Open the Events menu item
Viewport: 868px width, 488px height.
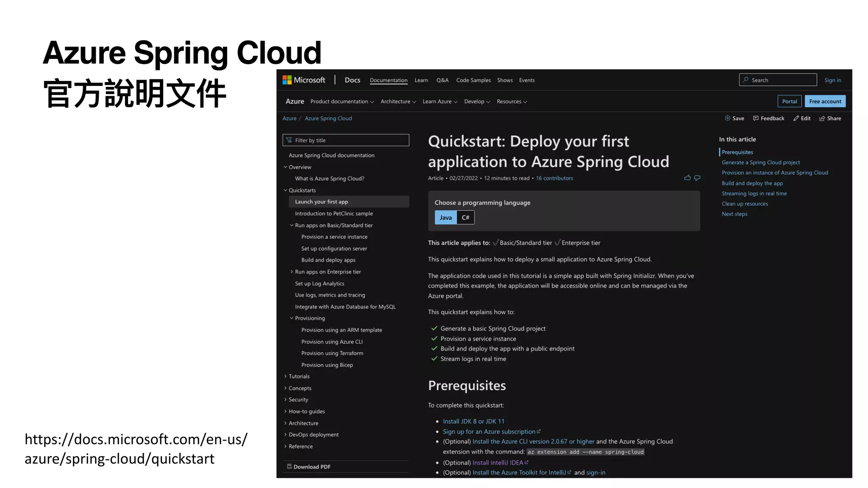click(527, 80)
